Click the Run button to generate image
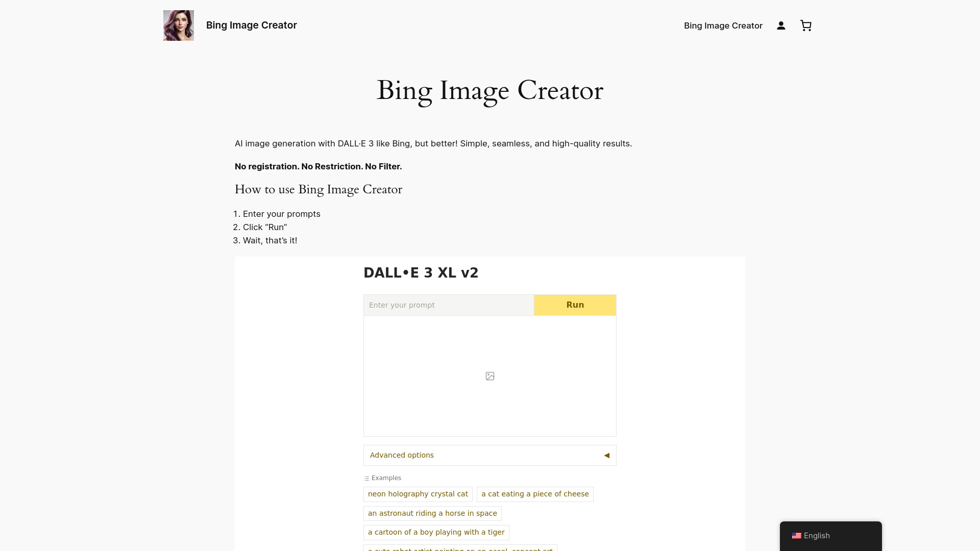980x551 pixels. click(x=575, y=305)
